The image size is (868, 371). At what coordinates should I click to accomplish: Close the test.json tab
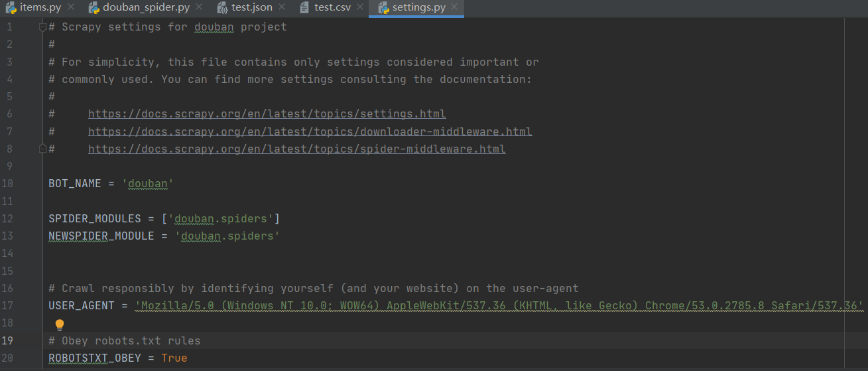(x=282, y=7)
